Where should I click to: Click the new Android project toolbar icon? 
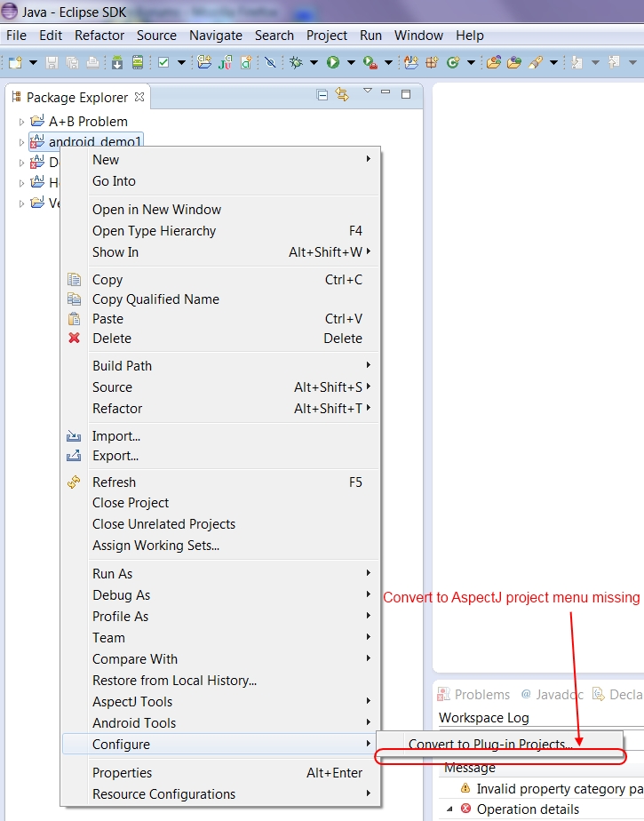[204, 63]
